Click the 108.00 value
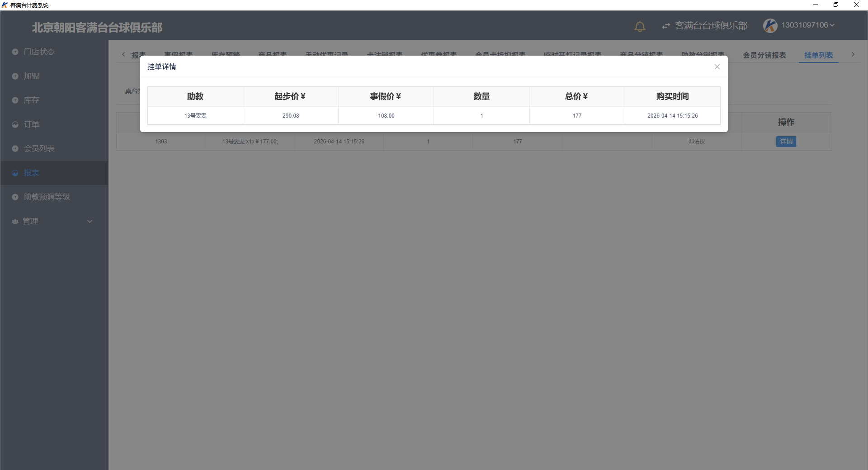 pyautogui.click(x=386, y=116)
